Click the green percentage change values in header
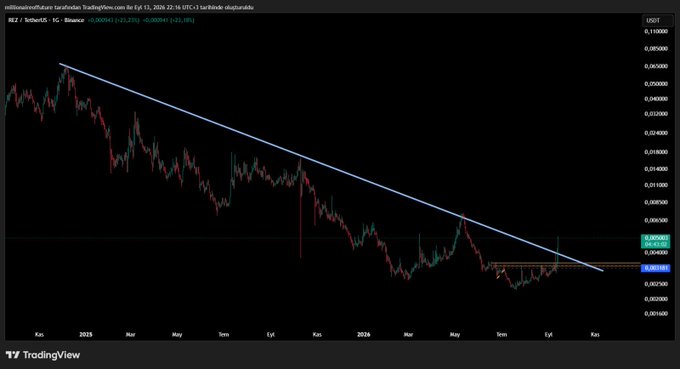 141,20
